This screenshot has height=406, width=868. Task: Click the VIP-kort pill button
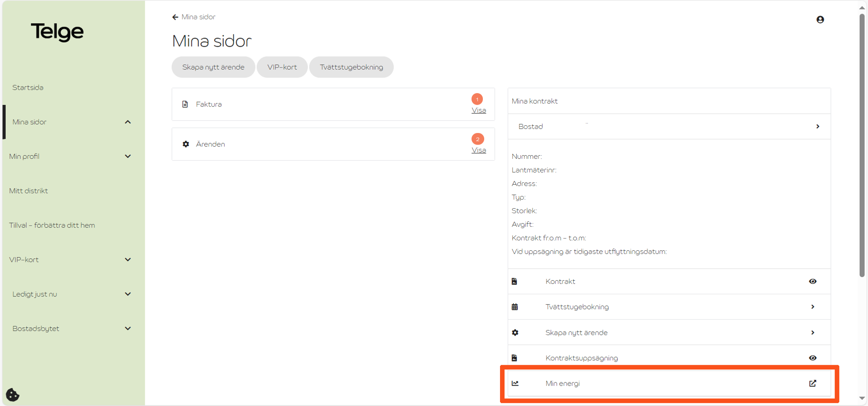(x=282, y=67)
